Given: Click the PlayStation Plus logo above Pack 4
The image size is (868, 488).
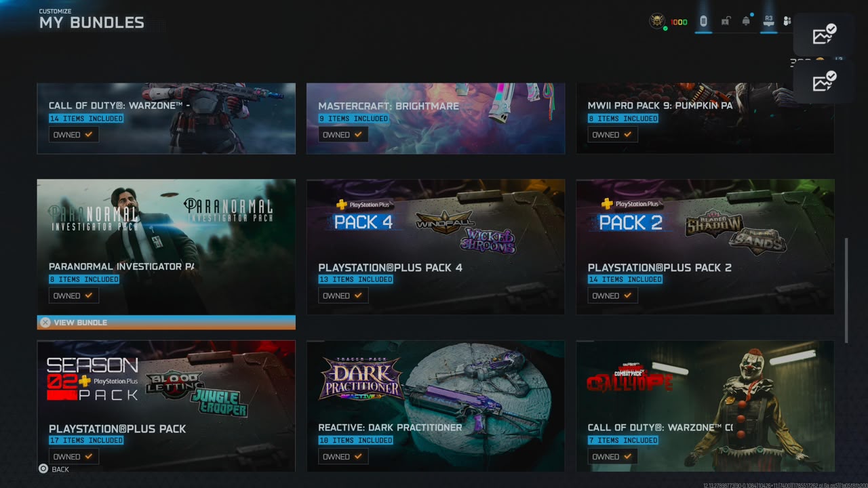Looking at the screenshot, I should point(364,204).
